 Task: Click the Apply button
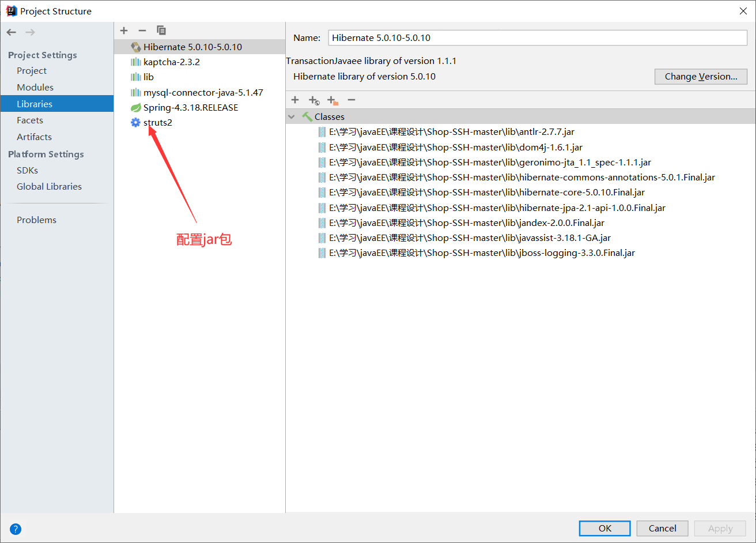720,528
